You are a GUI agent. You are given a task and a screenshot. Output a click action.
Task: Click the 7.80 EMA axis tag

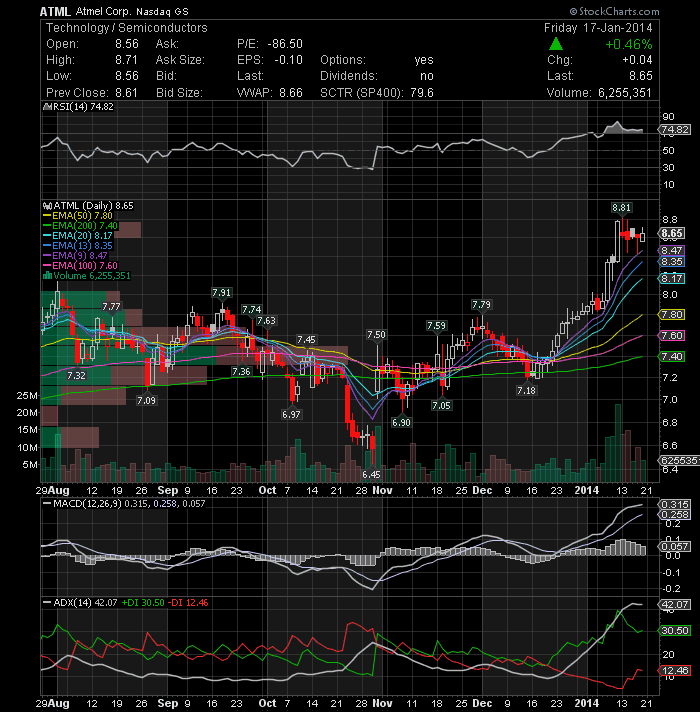671,315
